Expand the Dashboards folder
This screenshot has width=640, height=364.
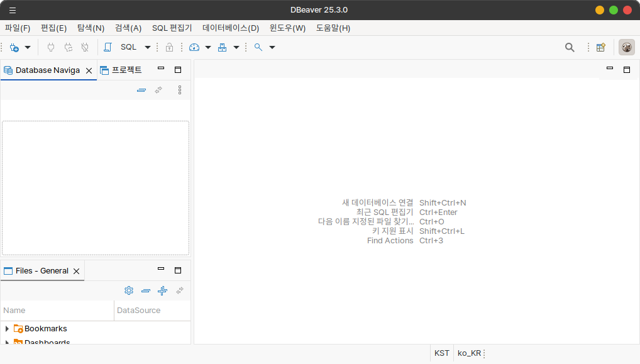click(7, 343)
